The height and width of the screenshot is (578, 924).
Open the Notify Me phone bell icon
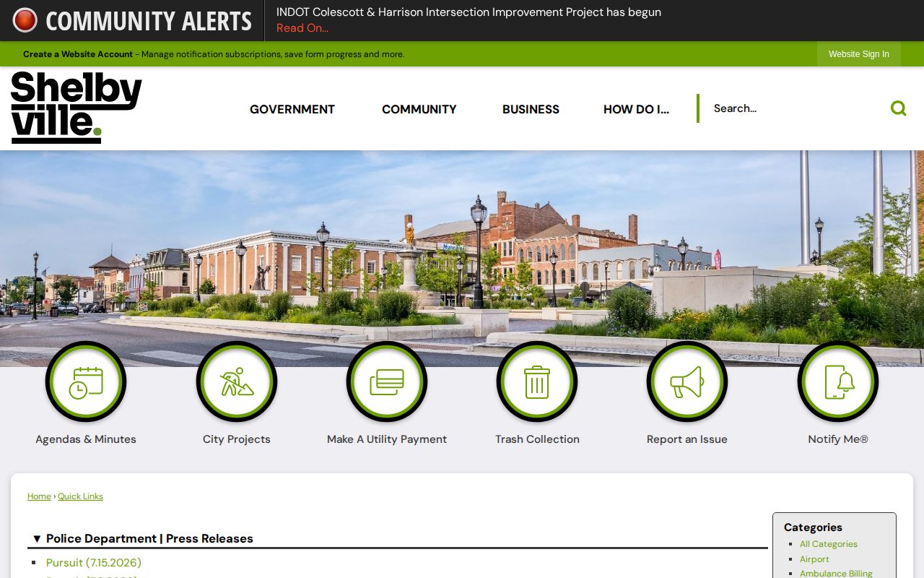click(838, 382)
